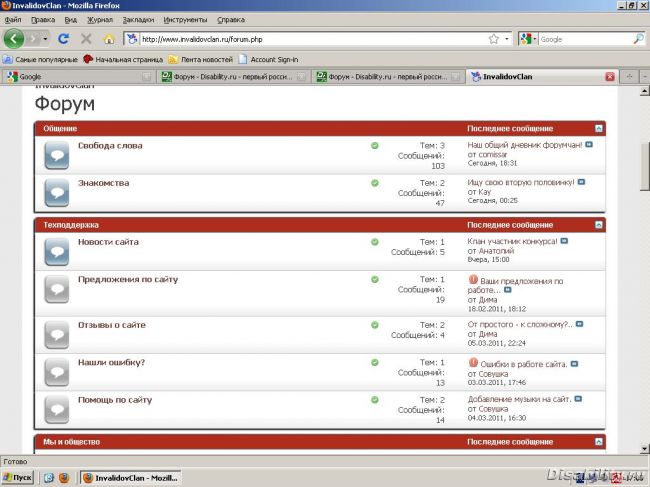Stop page loading with the X icon
This screenshot has height=487, width=650.
coord(85,39)
